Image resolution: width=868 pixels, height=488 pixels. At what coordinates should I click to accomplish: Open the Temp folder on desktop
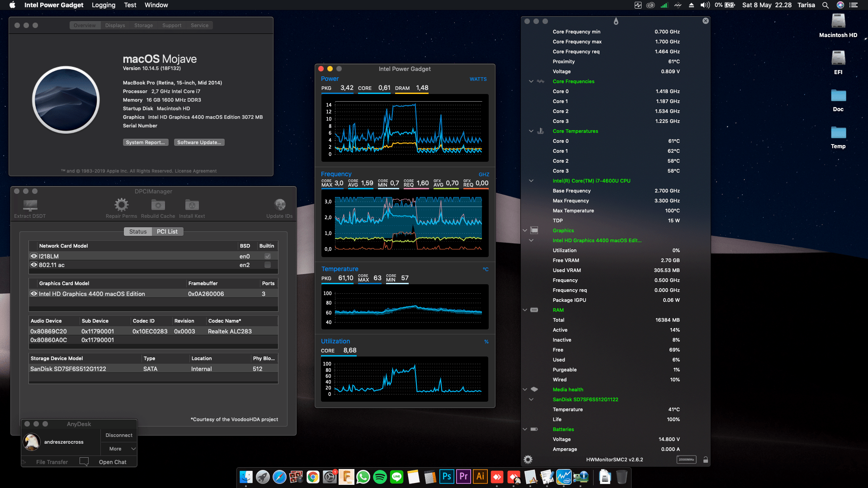pyautogui.click(x=838, y=137)
